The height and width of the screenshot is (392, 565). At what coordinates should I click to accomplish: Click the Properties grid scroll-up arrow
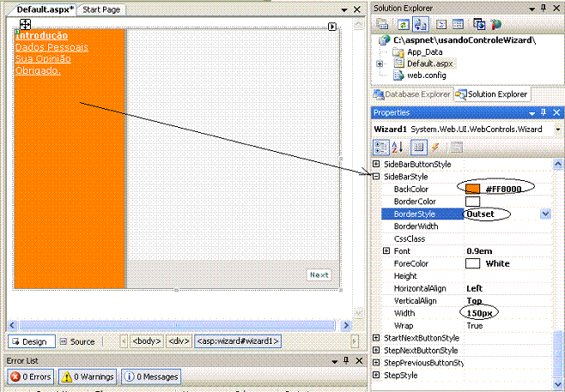tap(557, 164)
